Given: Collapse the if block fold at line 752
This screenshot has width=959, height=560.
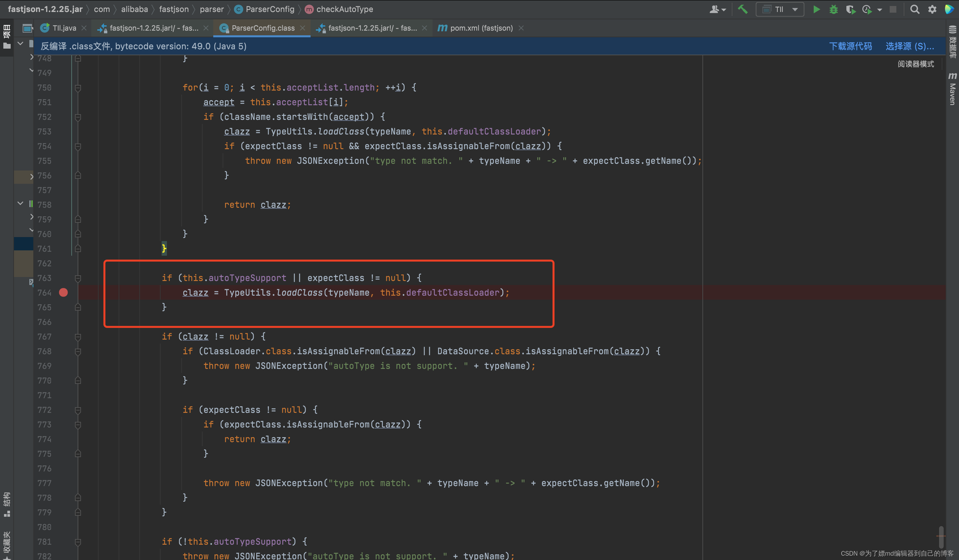Looking at the screenshot, I should click(x=78, y=117).
